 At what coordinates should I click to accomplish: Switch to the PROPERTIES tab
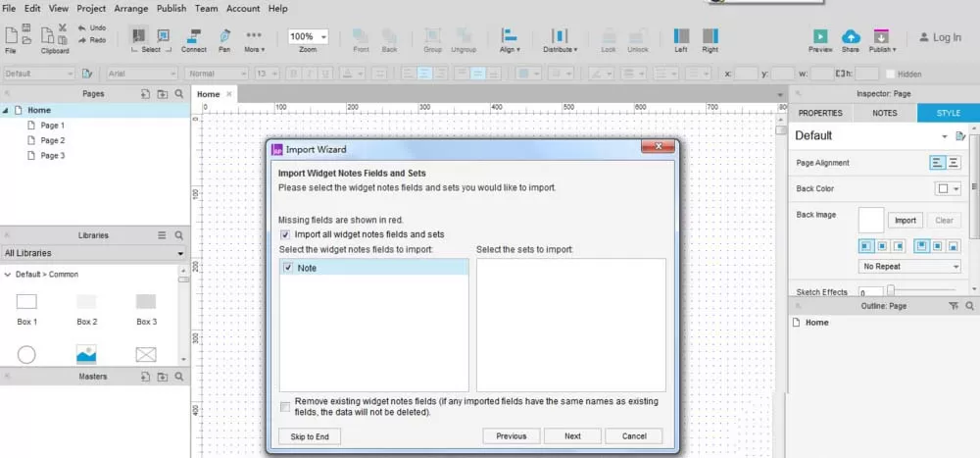point(820,113)
